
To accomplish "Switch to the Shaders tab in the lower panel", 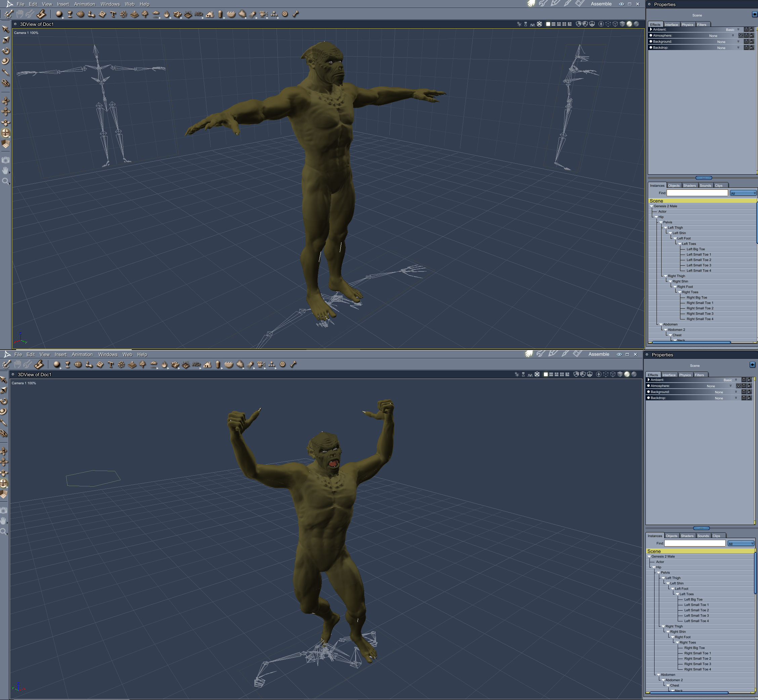I will [687, 536].
